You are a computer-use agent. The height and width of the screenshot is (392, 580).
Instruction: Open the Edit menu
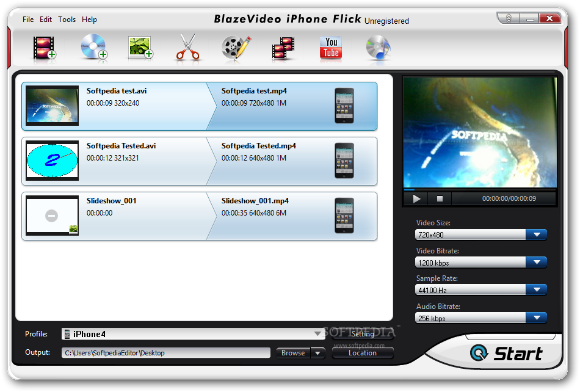(x=46, y=19)
